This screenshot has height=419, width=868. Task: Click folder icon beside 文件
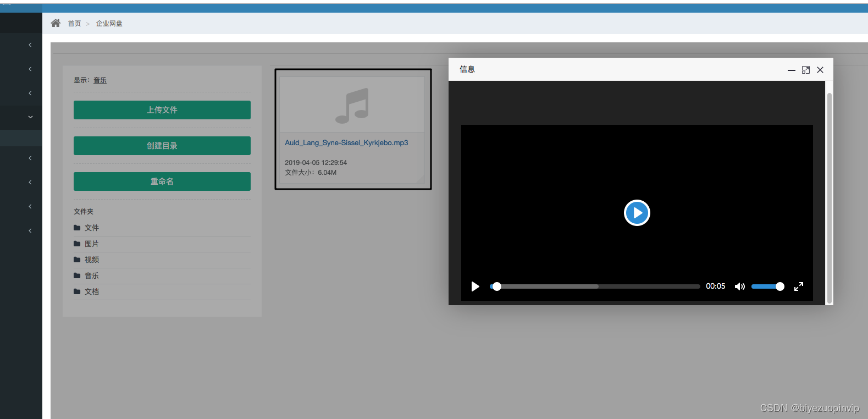coord(77,228)
